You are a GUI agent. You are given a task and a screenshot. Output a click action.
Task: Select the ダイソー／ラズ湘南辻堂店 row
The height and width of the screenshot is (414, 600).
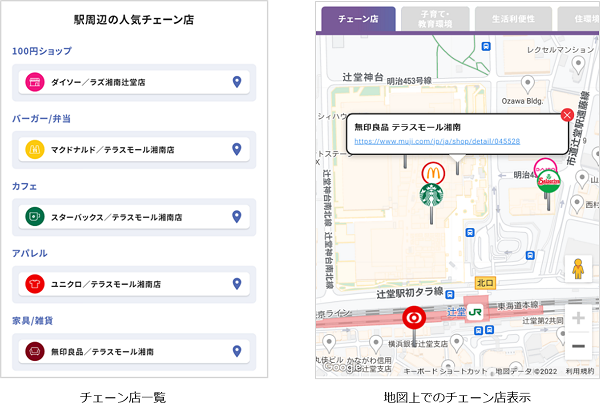[x=134, y=82]
